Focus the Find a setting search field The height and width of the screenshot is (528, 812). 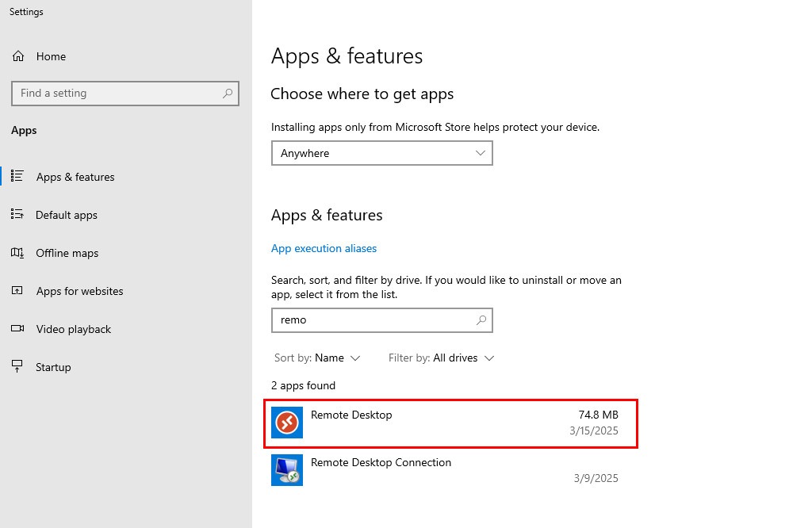pos(125,94)
